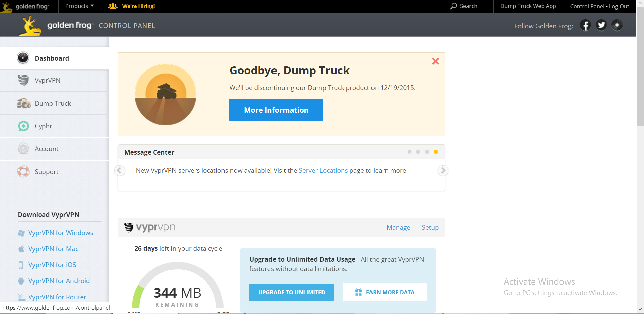The width and height of the screenshot is (644, 314).
Task: Select the second Message Center dot
Action: point(418,152)
